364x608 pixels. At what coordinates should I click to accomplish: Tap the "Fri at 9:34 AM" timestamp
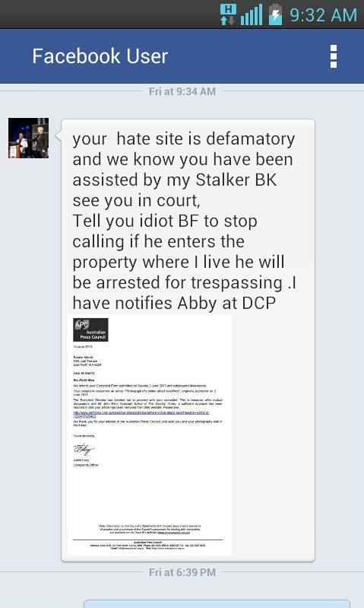click(182, 91)
